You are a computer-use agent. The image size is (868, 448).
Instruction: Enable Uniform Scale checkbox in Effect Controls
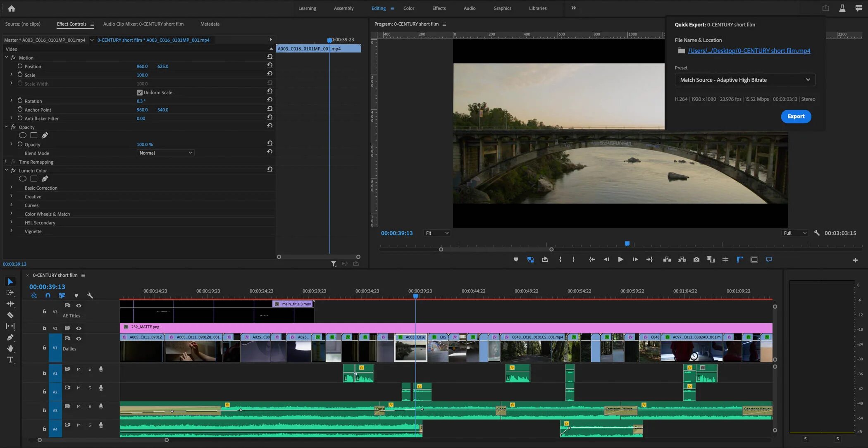139,93
